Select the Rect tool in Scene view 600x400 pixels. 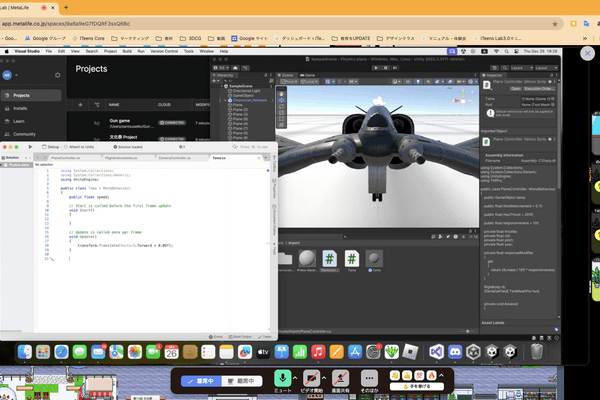[281, 119]
